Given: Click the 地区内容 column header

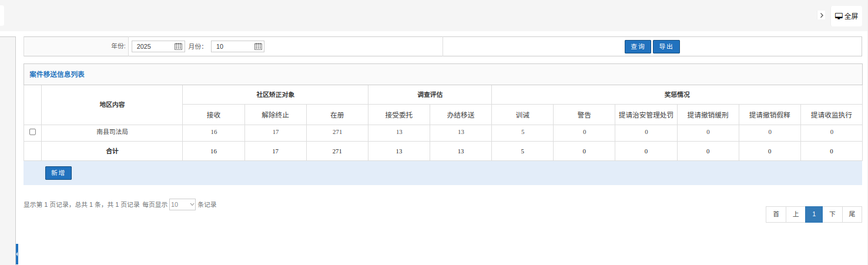Looking at the screenshot, I should click(112, 105).
